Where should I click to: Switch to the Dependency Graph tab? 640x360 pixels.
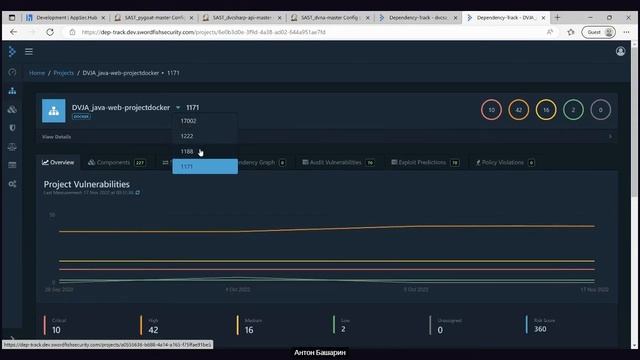click(x=261, y=162)
